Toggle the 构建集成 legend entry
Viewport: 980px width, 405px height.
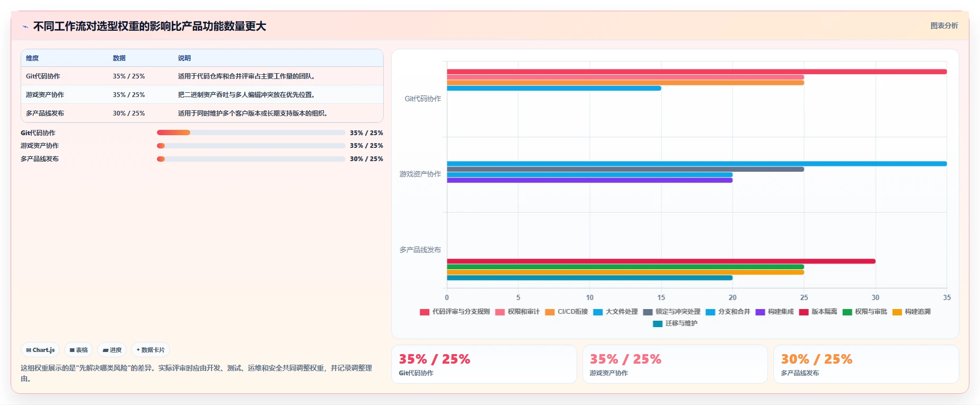774,312
